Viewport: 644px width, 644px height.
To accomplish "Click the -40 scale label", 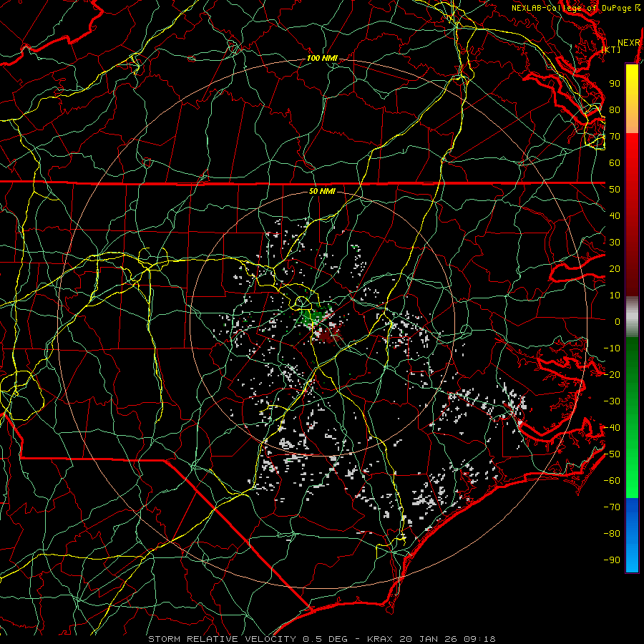I will [612, 428].
